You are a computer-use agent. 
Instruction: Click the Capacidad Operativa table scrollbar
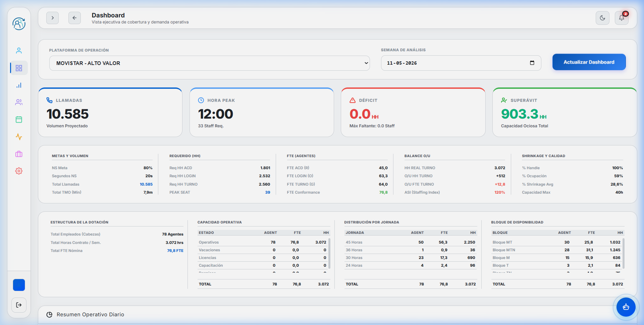(329, 253)
